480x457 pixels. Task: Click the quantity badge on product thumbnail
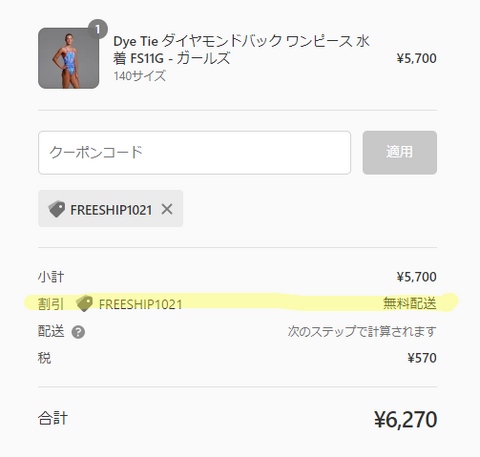(98, 29)
